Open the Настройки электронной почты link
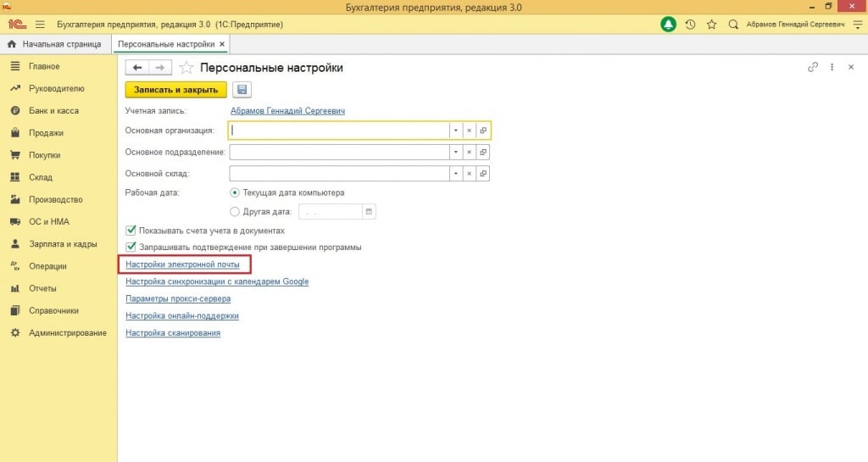 coord(183,264)
